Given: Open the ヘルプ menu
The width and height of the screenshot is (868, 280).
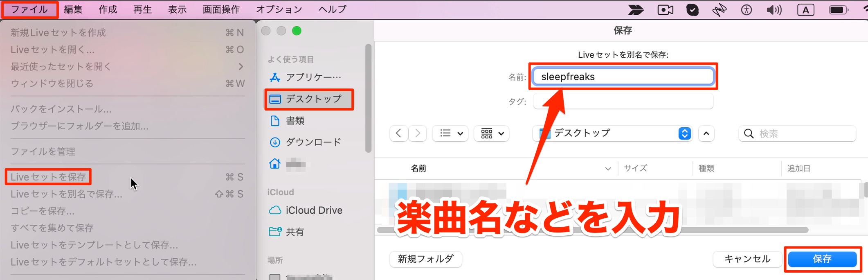Looking at the screenshot, I should tap(333, 9).
